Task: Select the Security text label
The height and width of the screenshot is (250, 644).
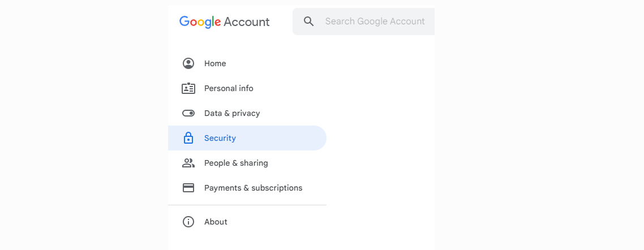Action: [220, 138]
